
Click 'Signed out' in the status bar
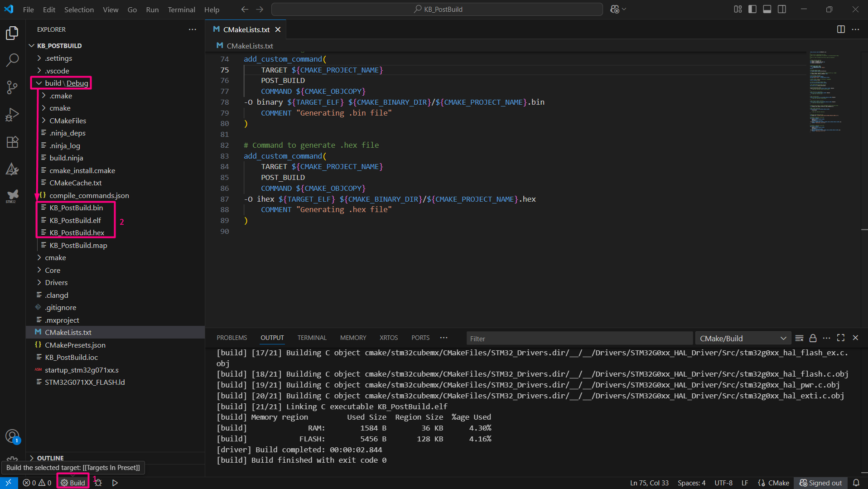(821, 483)
